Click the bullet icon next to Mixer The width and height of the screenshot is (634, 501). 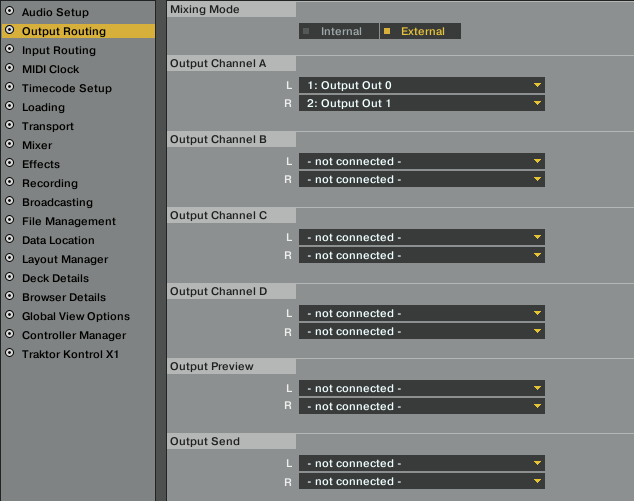(10, 145)
